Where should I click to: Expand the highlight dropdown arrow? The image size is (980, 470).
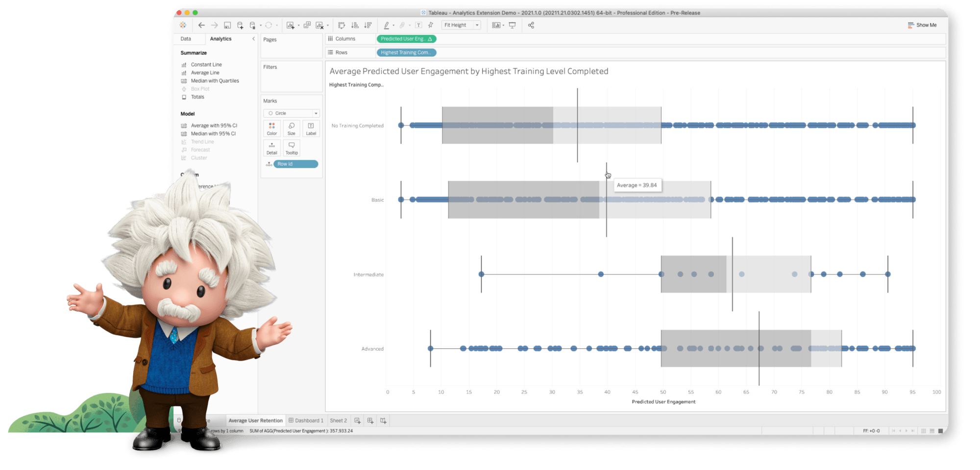point(393,25)
